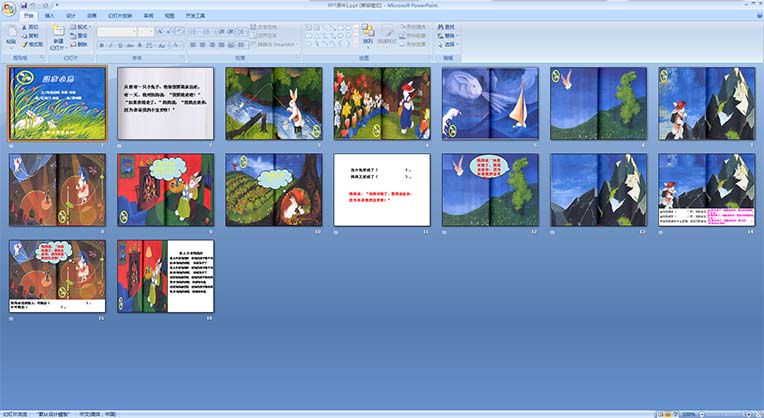Select slide 16 last thumbnail
The image size is (764, 418).
tap(166, 276)
